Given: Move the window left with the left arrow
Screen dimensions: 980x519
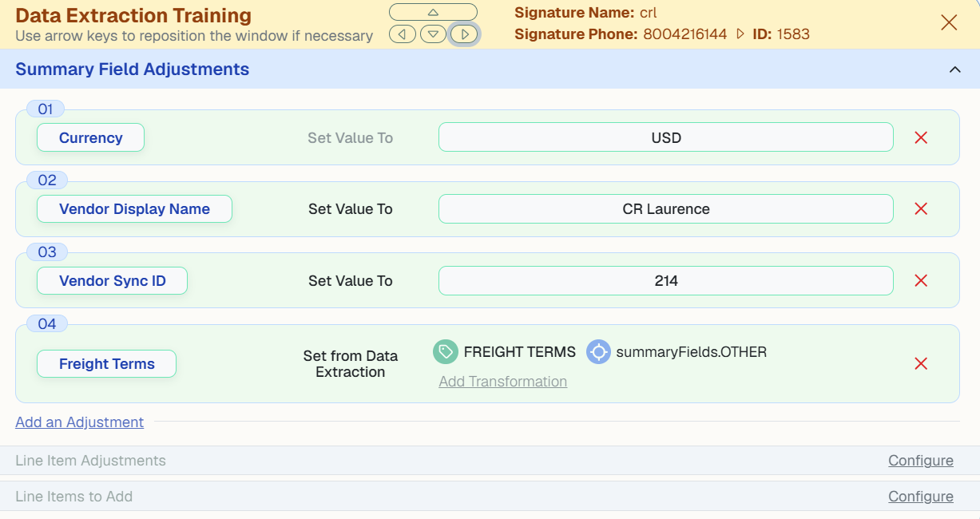Looking at the screenshot, I should point(403,34).
